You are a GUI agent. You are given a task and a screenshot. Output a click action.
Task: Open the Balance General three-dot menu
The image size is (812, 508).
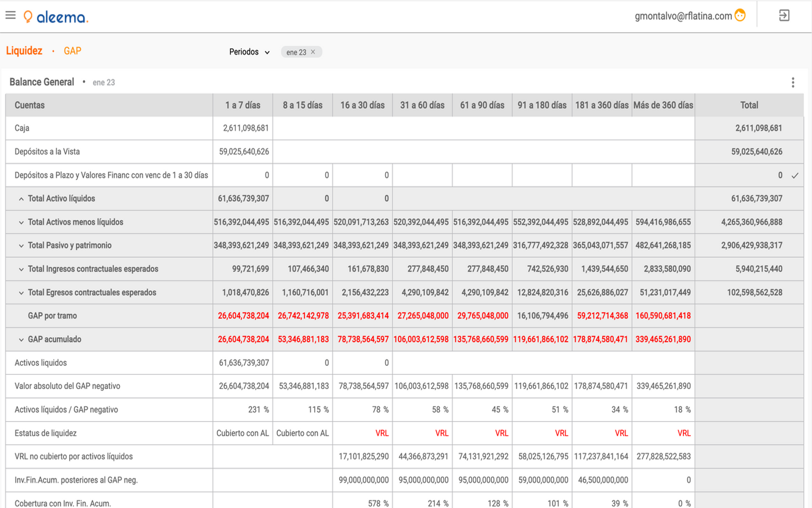click(x=793, y=82)
